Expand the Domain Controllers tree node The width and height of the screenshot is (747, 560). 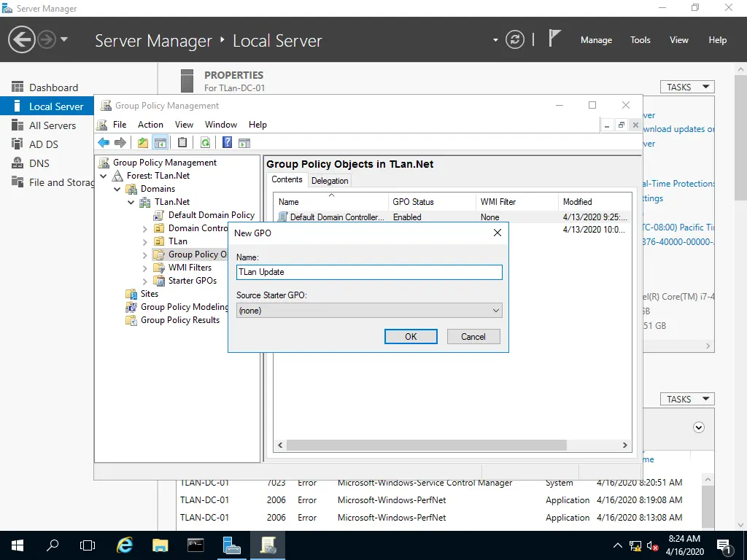[x=145, y=228]
